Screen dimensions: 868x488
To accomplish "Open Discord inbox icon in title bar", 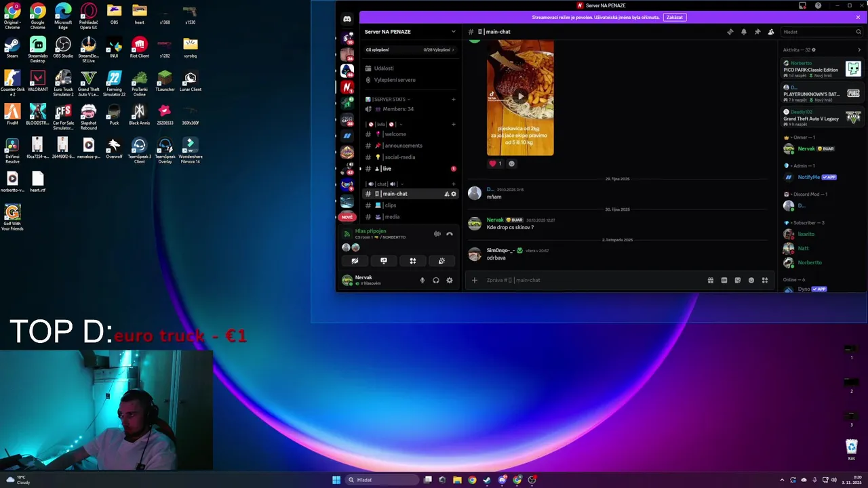I will tap(802, 5).
